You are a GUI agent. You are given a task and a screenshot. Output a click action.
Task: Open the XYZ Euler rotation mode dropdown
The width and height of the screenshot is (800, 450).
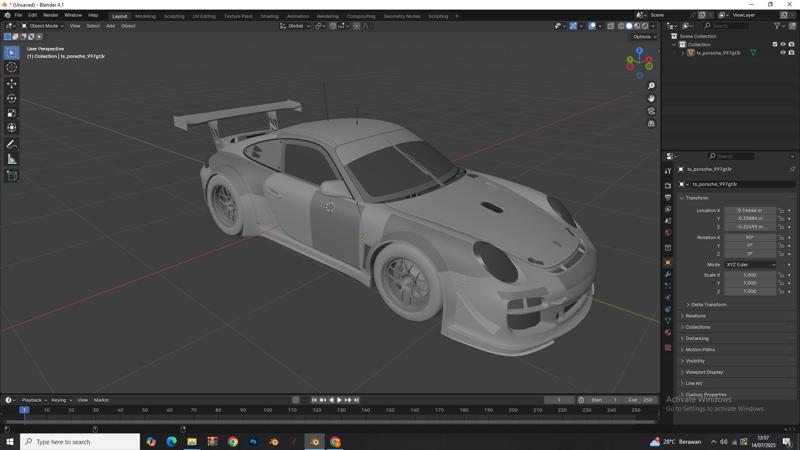(750, 265)
